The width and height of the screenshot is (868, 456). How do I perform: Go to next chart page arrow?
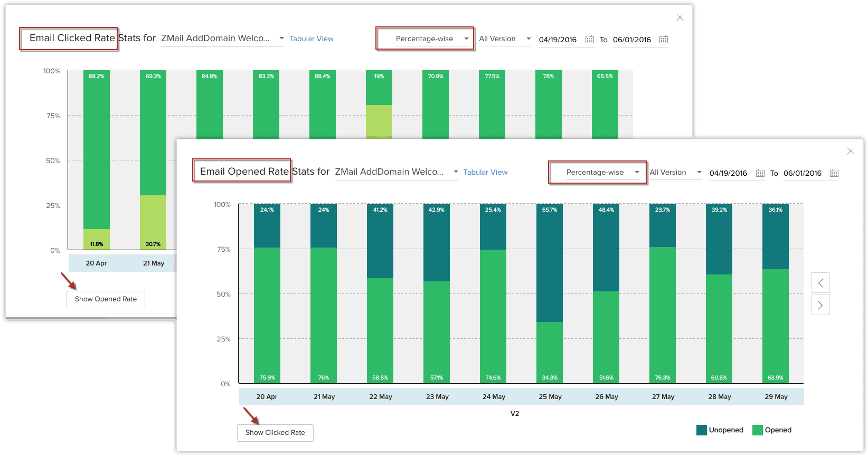820,305
